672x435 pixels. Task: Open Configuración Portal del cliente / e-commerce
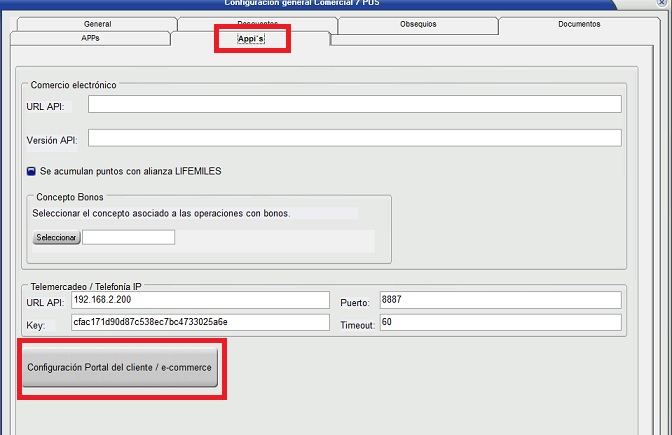coord(119,369)
